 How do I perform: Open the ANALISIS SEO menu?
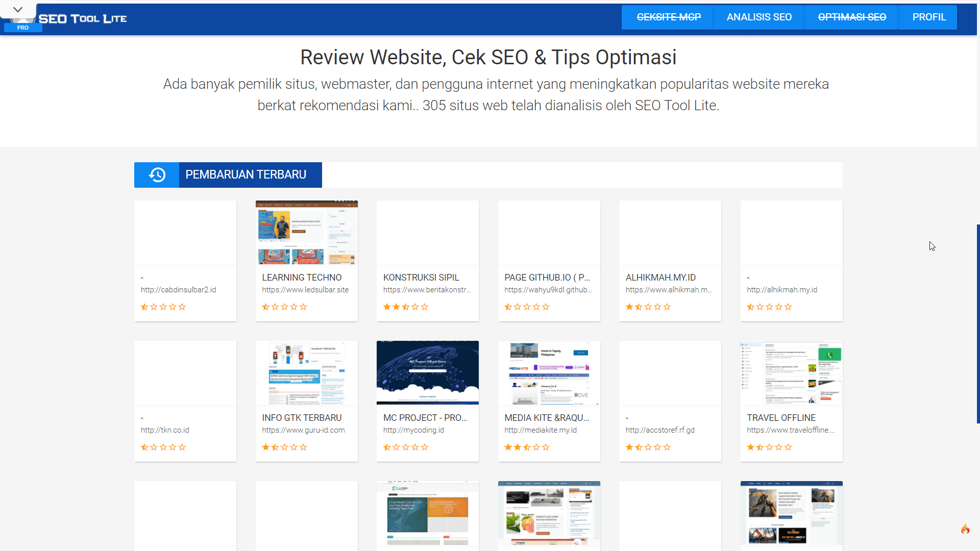click(x=758, y=17)
